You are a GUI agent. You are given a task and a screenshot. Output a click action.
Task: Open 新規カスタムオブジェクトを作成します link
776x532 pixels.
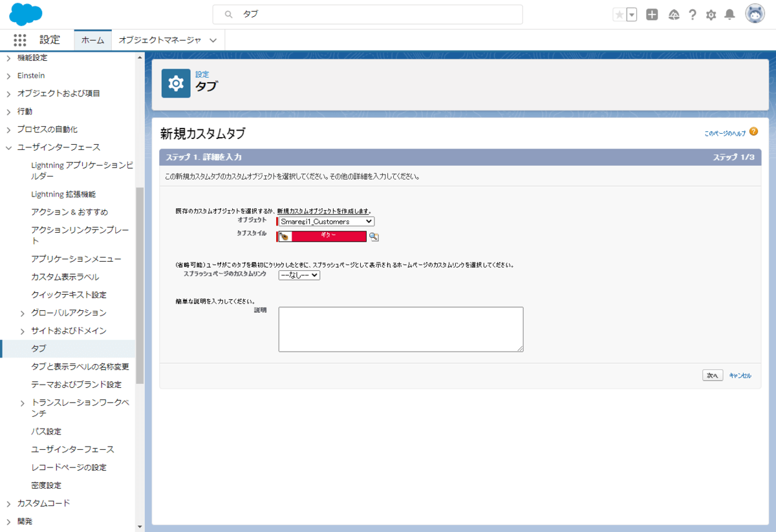coord(323,211)
